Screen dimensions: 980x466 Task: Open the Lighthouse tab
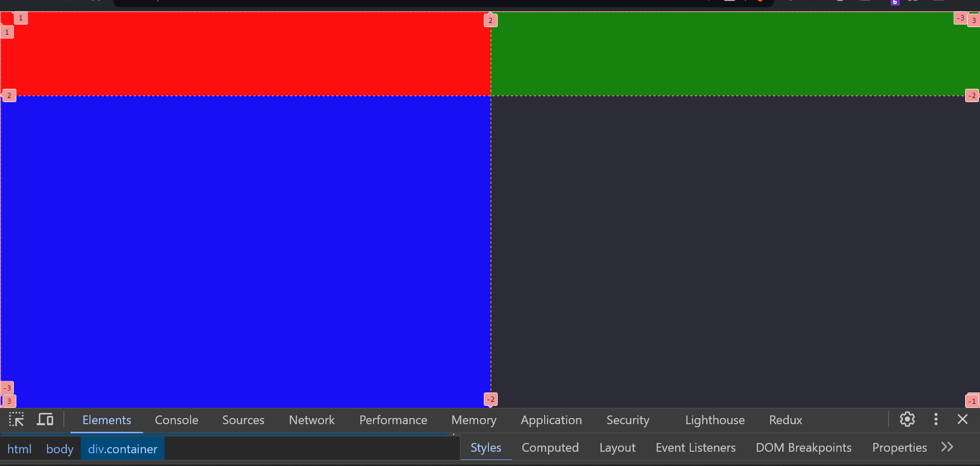coord(714,420)
